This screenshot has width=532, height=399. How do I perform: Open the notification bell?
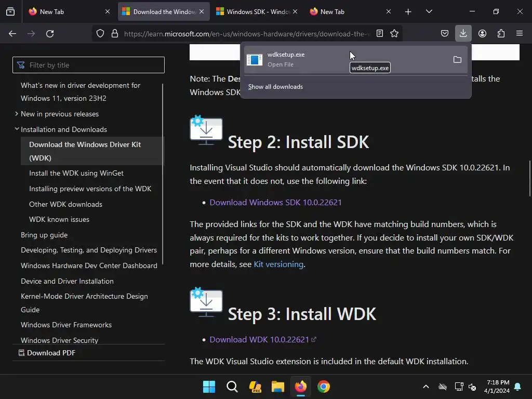coord(518,387)
